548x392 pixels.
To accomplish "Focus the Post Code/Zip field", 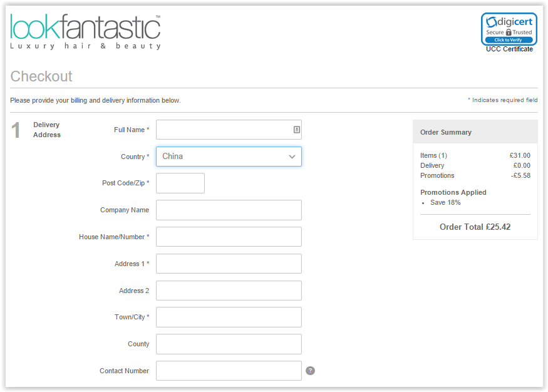I will pos(180,183).
